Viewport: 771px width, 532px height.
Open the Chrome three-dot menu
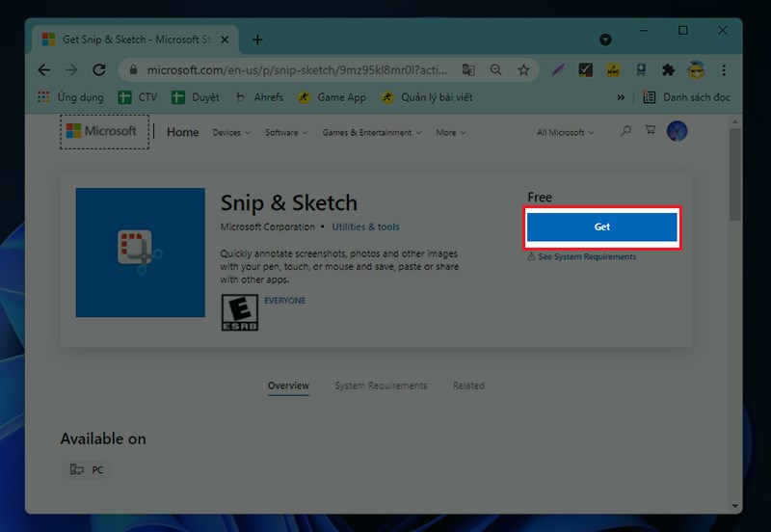tap(724, 70)
